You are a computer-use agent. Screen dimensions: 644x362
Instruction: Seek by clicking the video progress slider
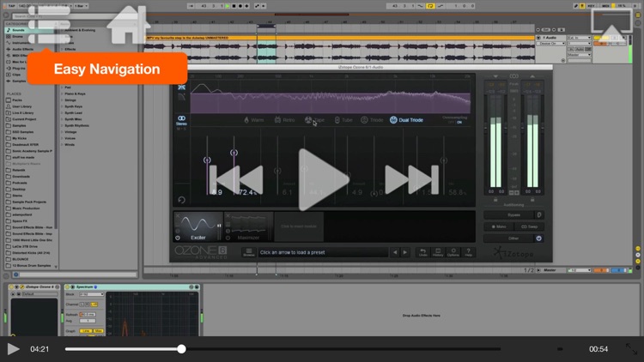pyautogui.click(x=283, y=349)
